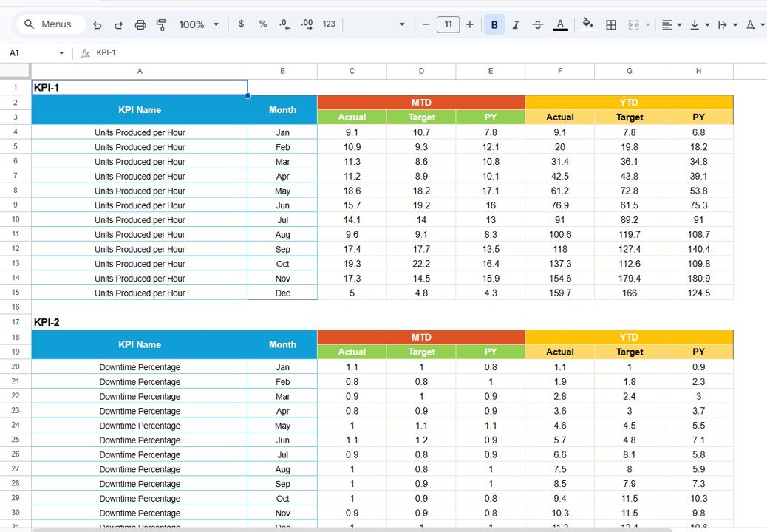Click the Paint format tool
This screenshot has height=532, width=767.
click(x=162, y=24)
